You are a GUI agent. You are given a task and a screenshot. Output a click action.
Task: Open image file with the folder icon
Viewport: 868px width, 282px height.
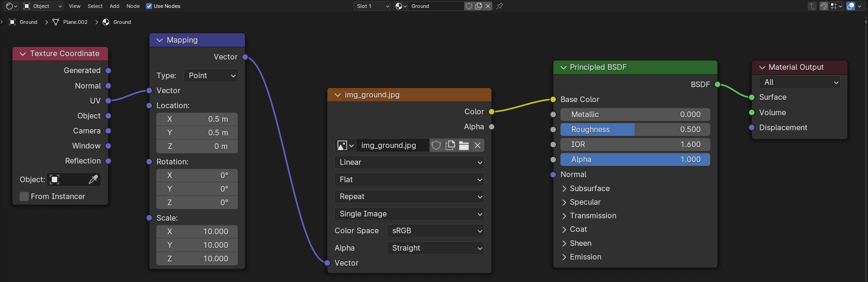(464, 145)
